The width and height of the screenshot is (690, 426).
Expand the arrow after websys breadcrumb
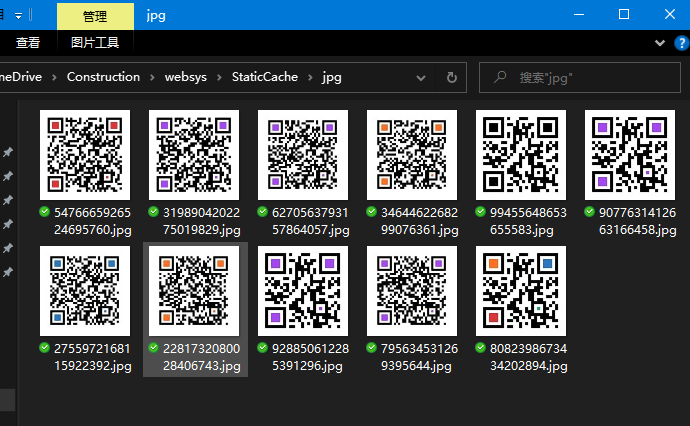219,77
